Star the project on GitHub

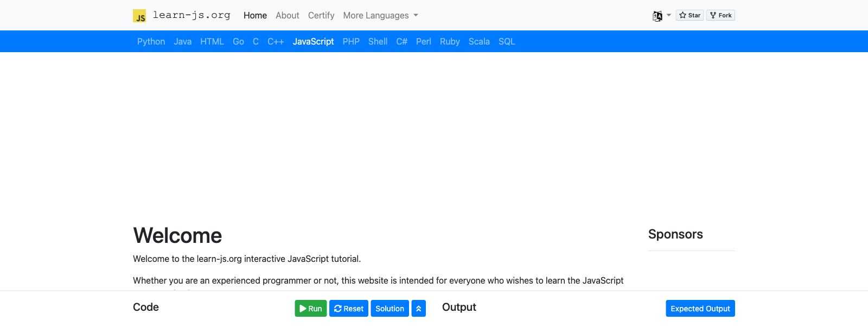pyautogui.click(x=690, y=15)
